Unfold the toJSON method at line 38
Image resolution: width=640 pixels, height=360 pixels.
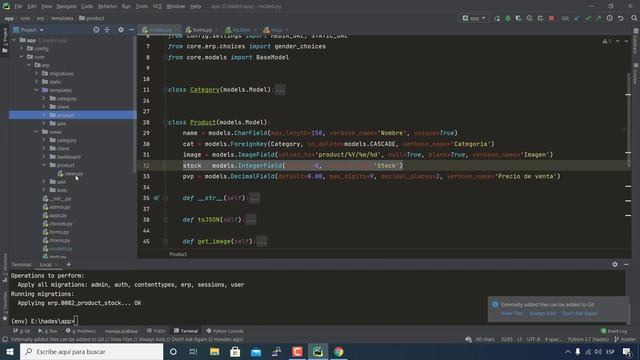coord(251,220)
